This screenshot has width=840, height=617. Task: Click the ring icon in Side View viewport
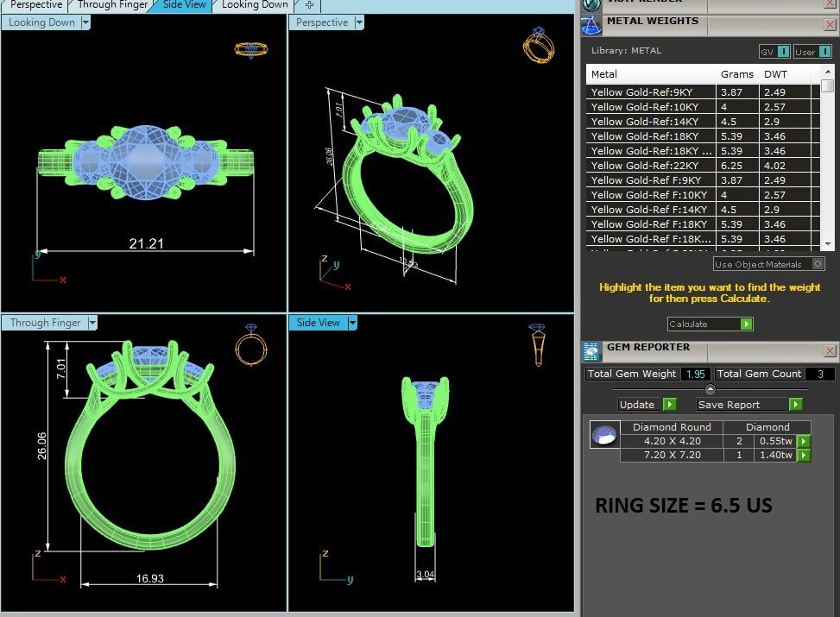(537, 343)
